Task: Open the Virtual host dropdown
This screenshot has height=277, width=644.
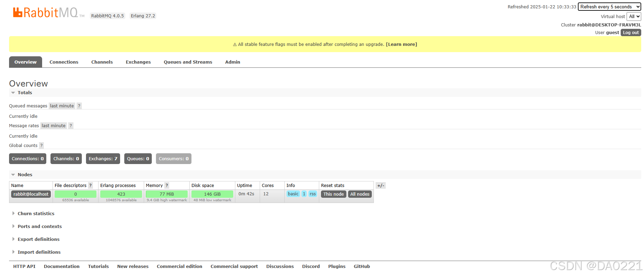Action: [634, 16]
